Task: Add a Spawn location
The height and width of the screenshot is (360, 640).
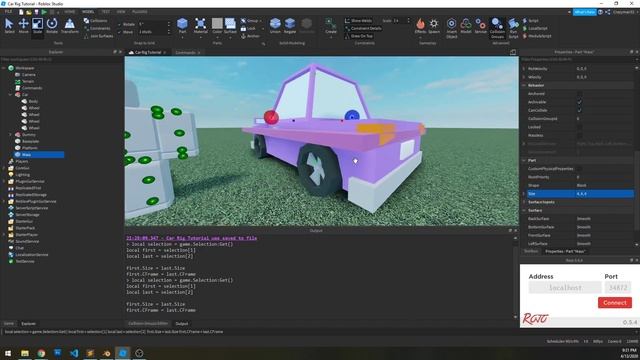Action: (434, 26)
